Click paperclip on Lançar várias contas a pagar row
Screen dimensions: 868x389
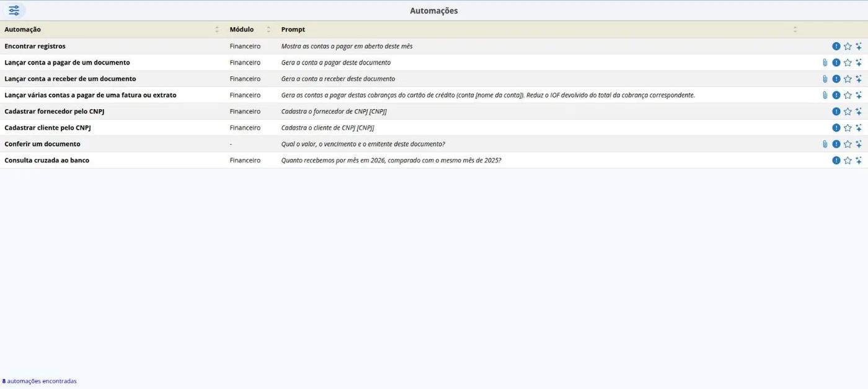[x=825, y=95]
